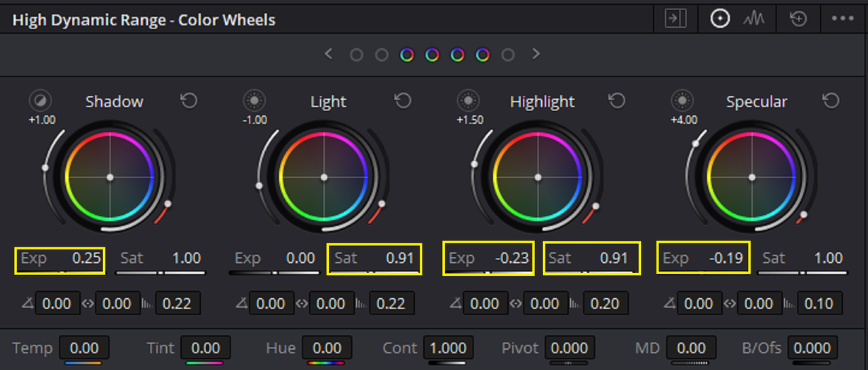
Task: Click the Shadow angle field
Action: coord(57,304)
